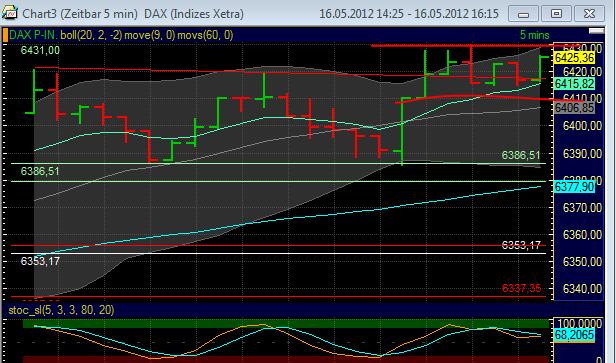Select the 'DAX P-IN.' series label
Screen dimensions: 616x363
(33, 35)
